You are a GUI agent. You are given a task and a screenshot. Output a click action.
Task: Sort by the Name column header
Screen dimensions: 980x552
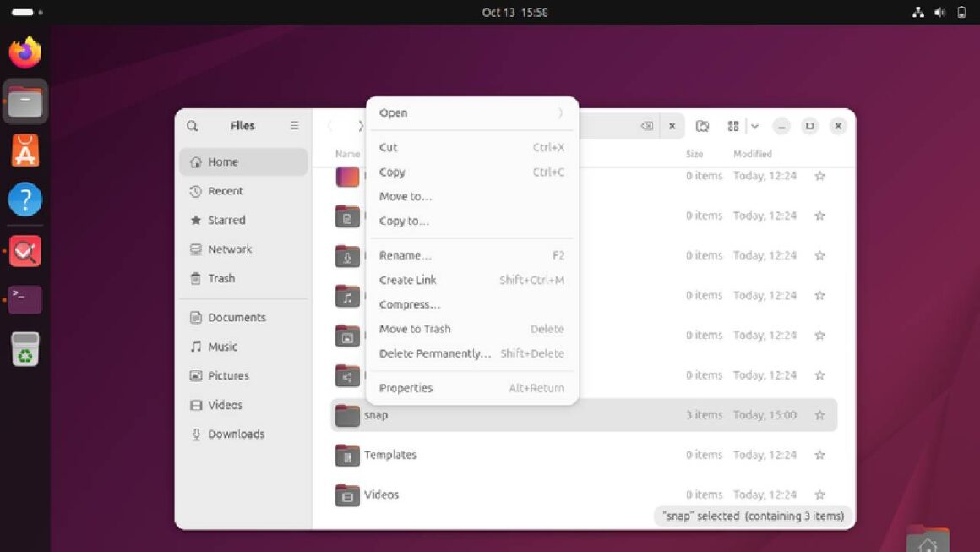pyautogui.click(x=347, y=154)
